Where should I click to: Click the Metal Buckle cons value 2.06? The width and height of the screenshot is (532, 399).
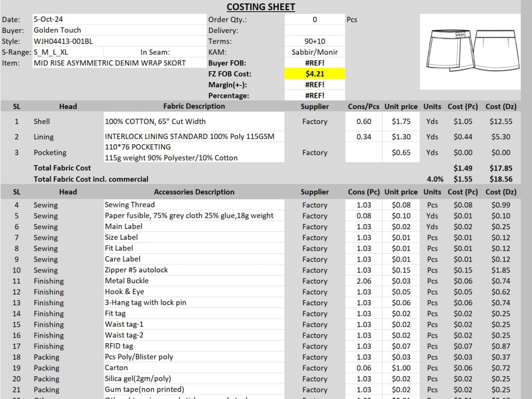pyautogui.click(x=364, y=281)
